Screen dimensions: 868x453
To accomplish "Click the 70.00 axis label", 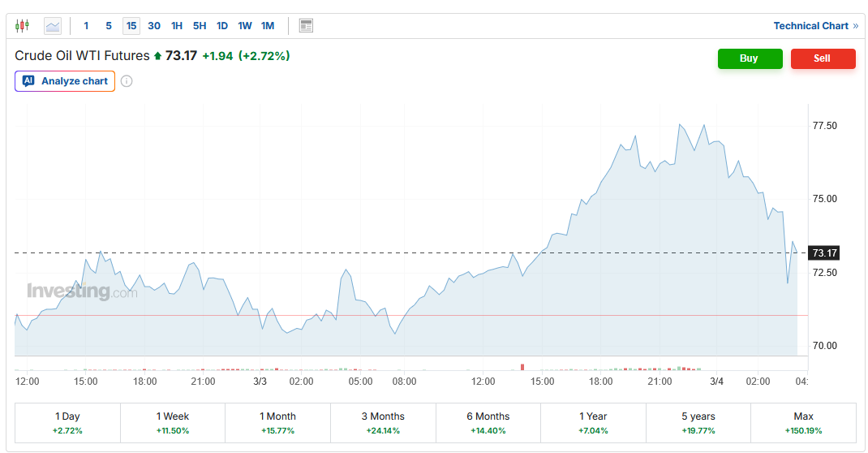I will pos(825,346).
